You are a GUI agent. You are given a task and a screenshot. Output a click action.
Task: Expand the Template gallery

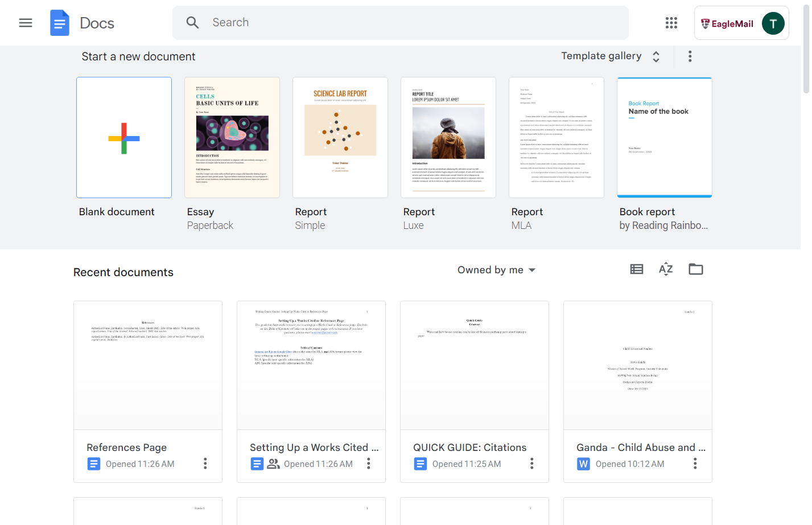coord(611,56)
